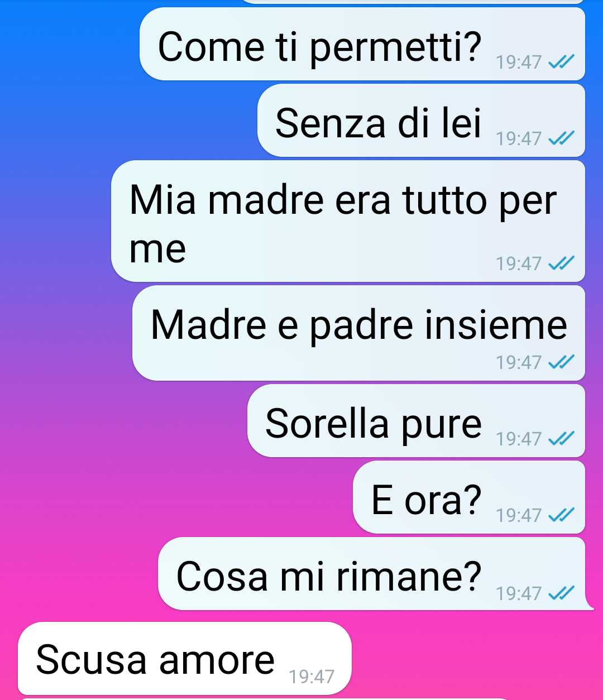
Task: Tap the double-check icon beside 'Senza di lei'
Action: 561,138
